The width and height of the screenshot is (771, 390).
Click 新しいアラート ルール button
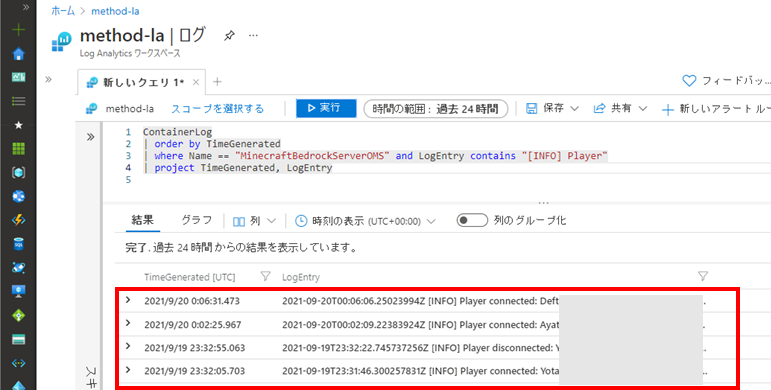715,109
